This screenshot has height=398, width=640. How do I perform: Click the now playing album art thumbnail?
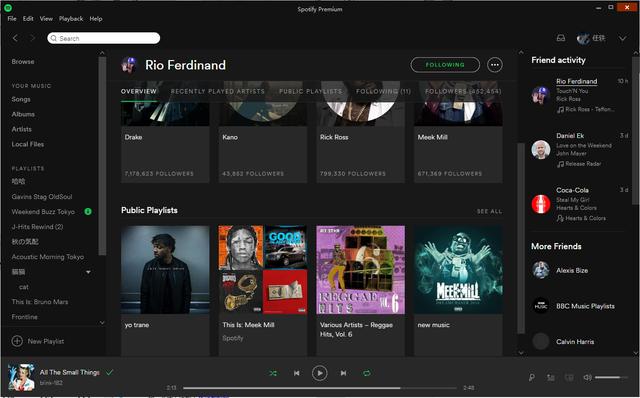click(x=21, y=377)
